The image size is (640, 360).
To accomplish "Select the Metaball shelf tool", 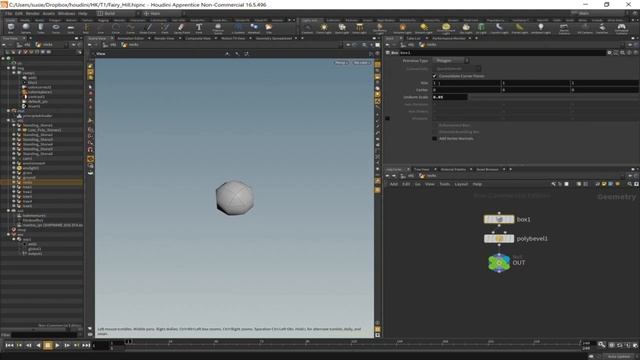I will coord(253,29).
